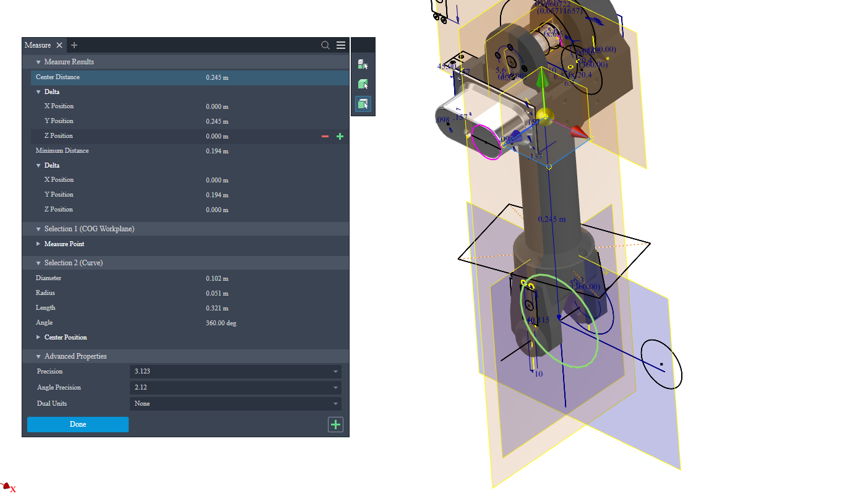Click the Done button
This screenshot has width=847, height=504.
pyautogui.click(x=78, y=424)
